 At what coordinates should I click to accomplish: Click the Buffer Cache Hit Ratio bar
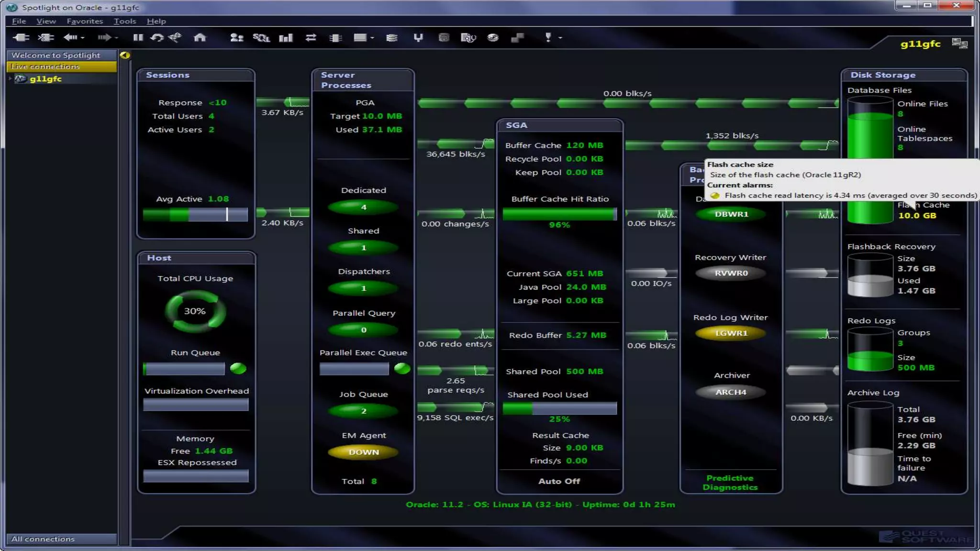tap(559, 214)
